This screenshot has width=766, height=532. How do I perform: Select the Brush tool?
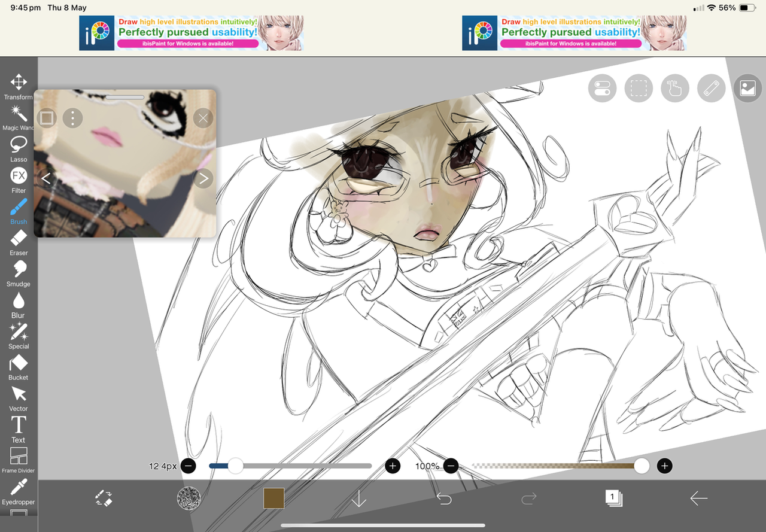[x=19, y=211]
